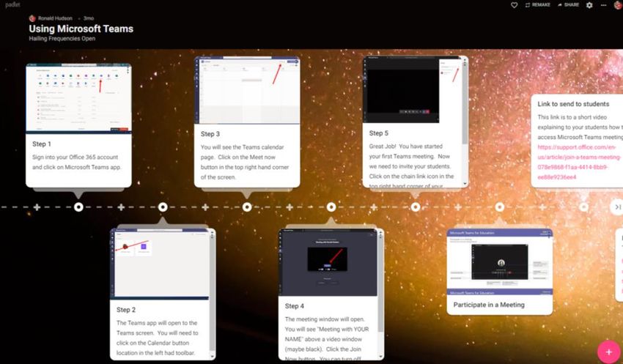The image size is (623, 364).
Task: Like the padlet with the heart icon
Action: point(514,5)
